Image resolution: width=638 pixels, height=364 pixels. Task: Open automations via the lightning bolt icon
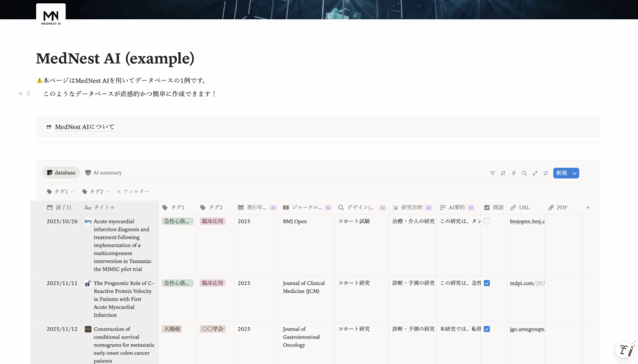click(x=513, y=173)
